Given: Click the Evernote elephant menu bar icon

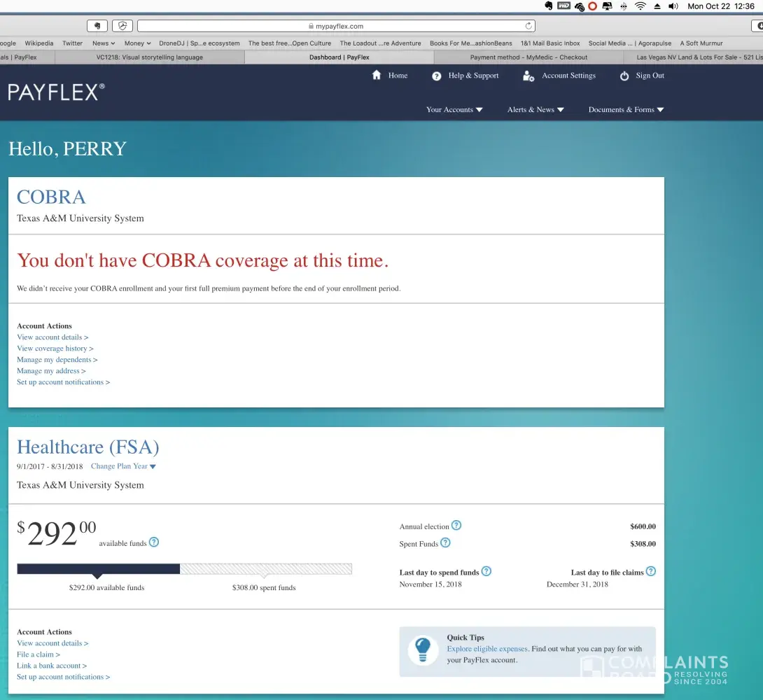Looking at the screenshot, I should point(549,6).
